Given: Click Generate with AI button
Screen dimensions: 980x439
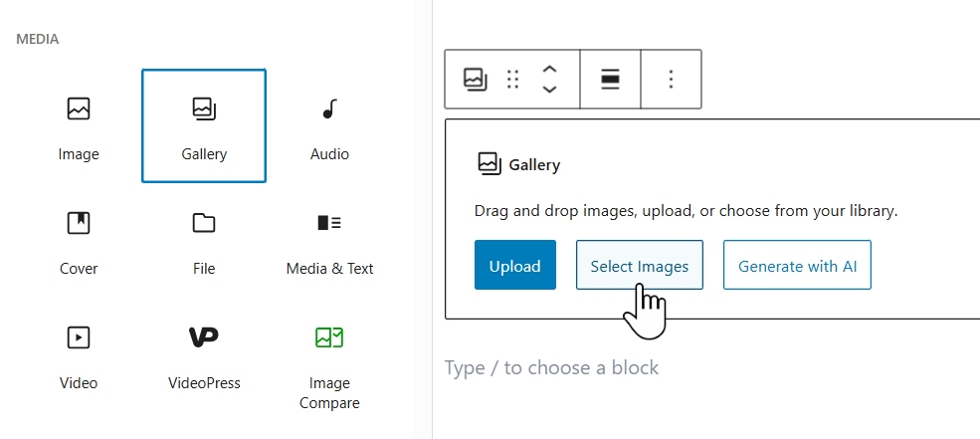Looking at the screenshot, I should tap(797, 266).
